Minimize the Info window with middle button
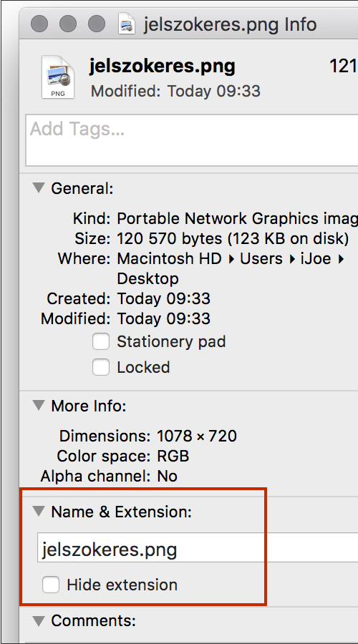 (68, 24)
